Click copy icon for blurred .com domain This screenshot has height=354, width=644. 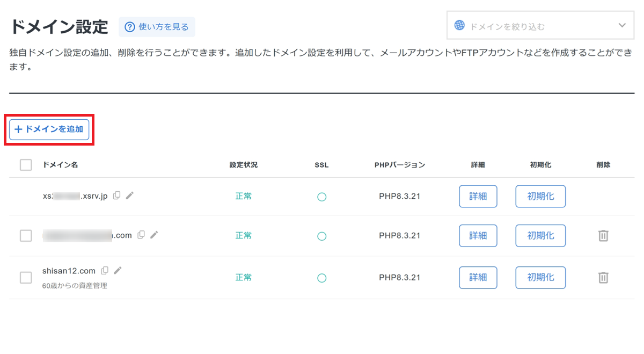[141, 235]
